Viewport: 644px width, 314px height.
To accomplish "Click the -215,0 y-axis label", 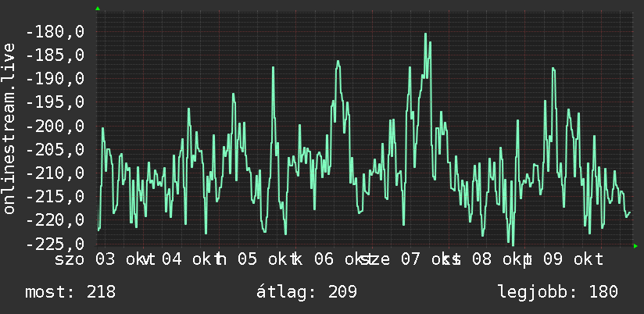I will pos(55,196).
